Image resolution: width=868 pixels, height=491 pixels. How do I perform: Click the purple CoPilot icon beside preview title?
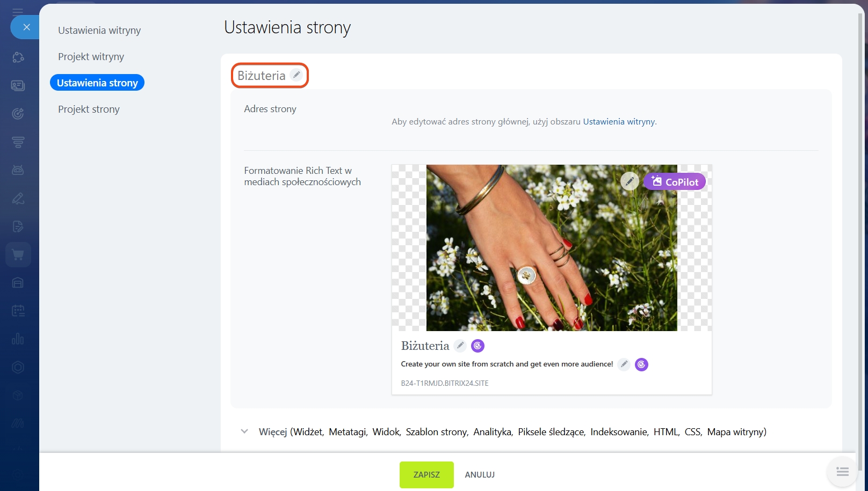pos(478,346)
